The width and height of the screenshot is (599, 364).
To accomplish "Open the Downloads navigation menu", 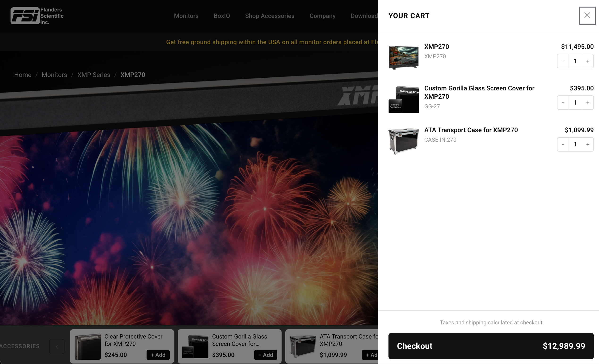I will click(x=364, y=16).
